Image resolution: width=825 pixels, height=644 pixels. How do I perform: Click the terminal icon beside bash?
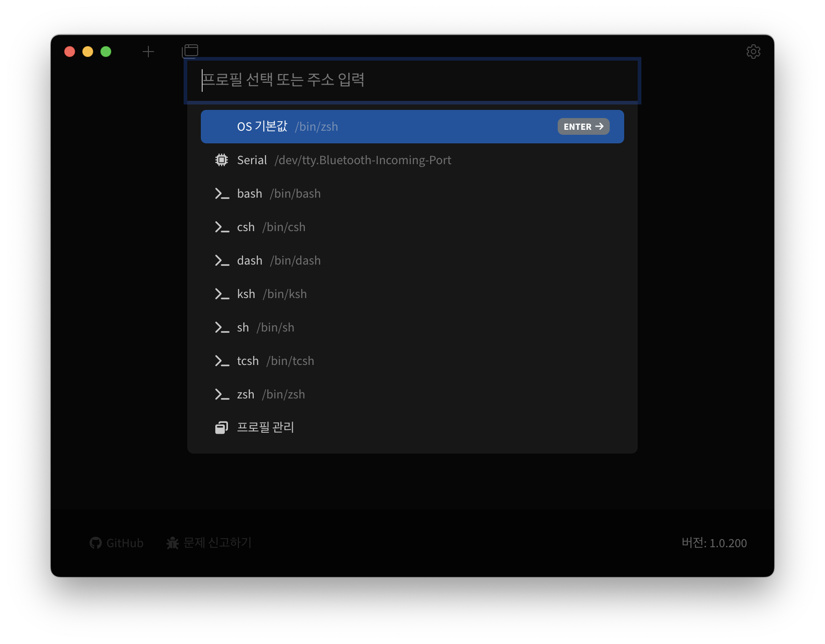[x=222, y=194]
